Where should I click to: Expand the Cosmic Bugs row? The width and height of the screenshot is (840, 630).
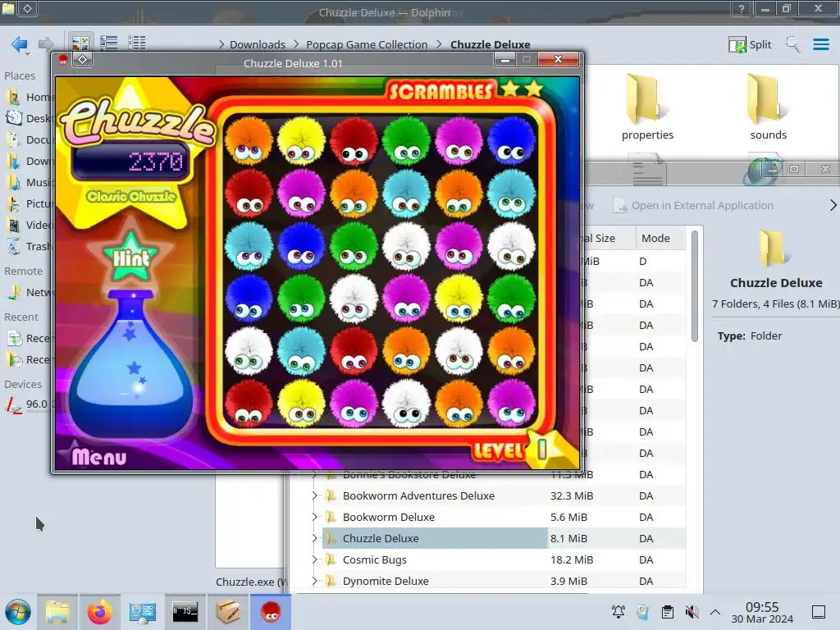pyautogui.click(x=314, y=559)
